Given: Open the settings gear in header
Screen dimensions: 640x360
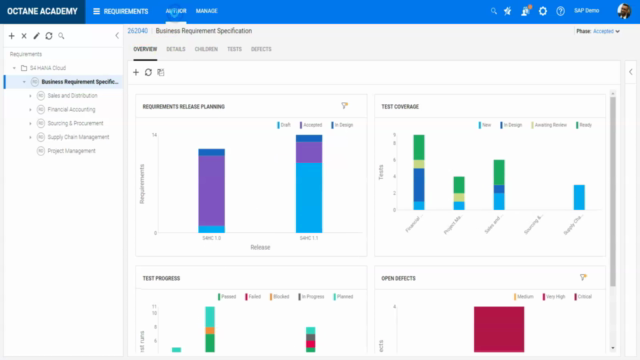Looking at the screenshot, I should (x=542, y=11).
